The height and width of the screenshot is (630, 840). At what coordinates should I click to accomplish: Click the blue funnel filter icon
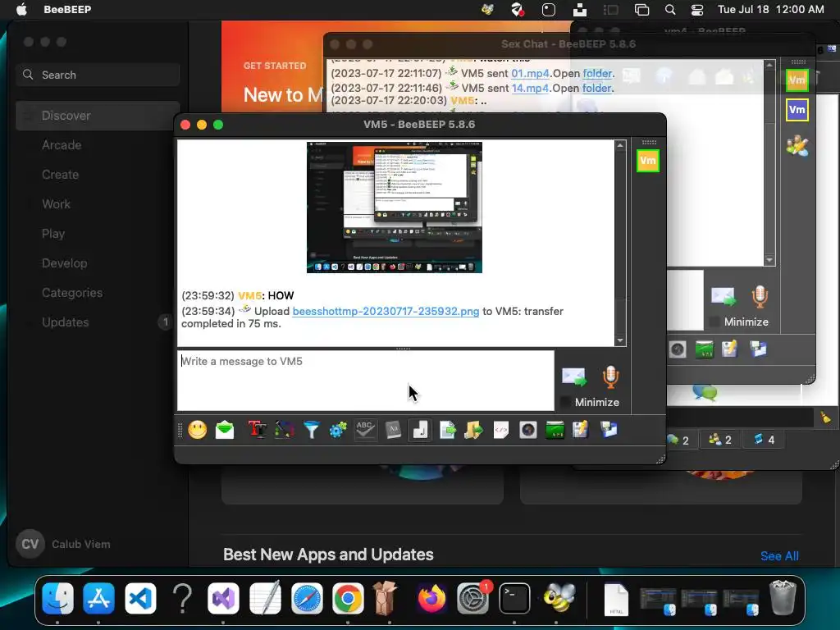[x=311, y=430]
